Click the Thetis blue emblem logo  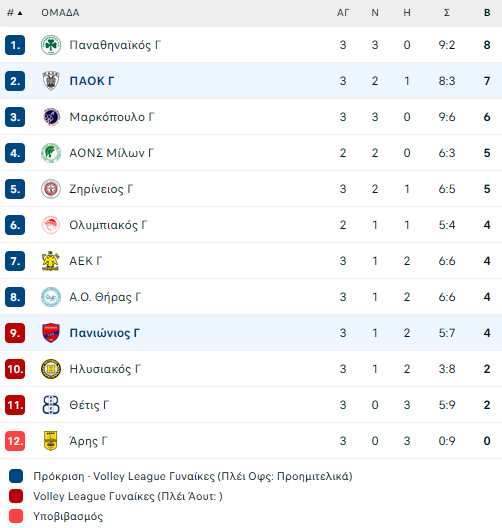pos(51,405)
